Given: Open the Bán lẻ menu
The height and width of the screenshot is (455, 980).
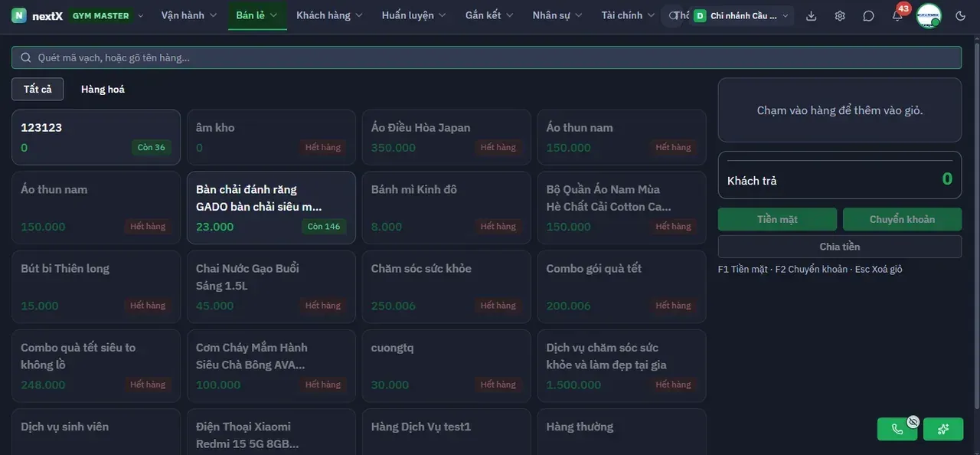Looking at the screenshot, I should click(258, 15).
